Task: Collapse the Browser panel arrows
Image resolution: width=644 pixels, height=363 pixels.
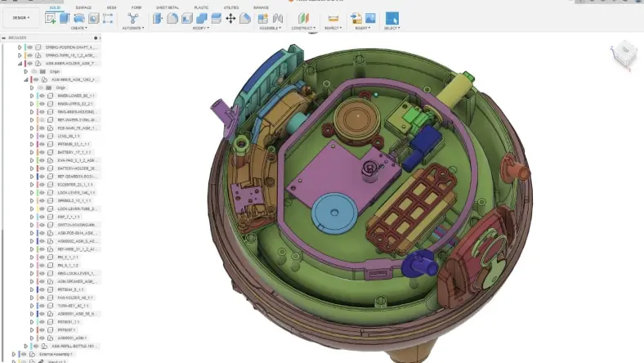Action: (x=4, y=38)
